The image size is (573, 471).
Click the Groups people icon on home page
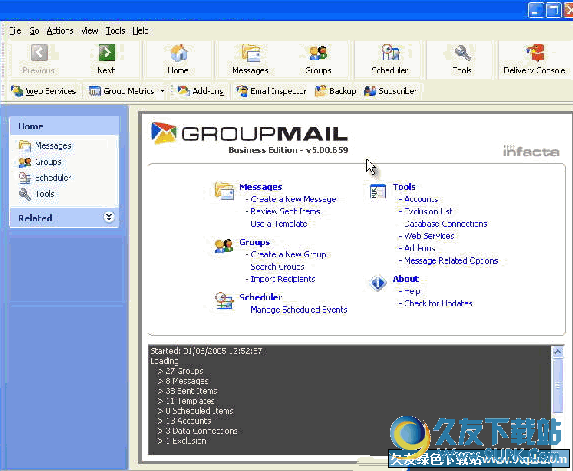pyautogui.click(x=224, y=246)
